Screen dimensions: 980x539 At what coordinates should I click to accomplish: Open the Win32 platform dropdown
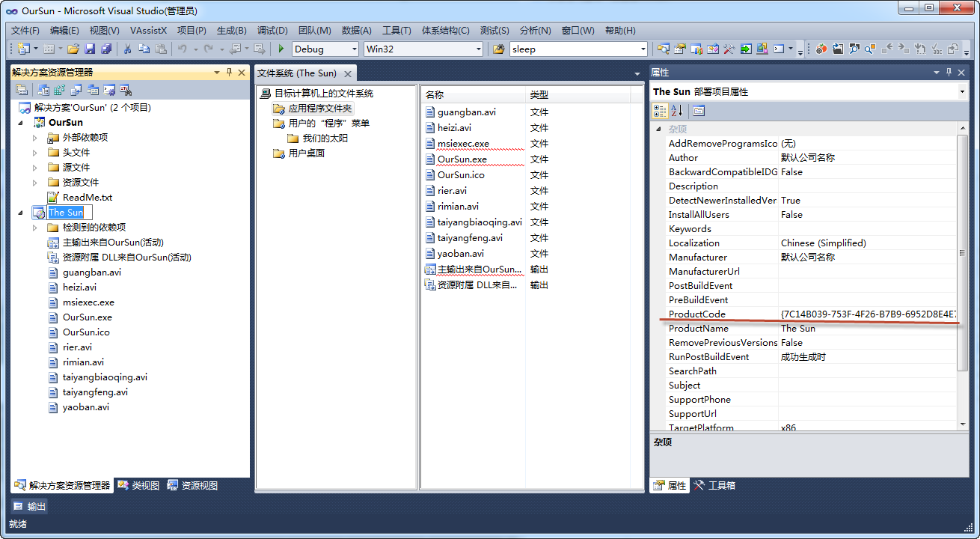click(x=478, y=49)
